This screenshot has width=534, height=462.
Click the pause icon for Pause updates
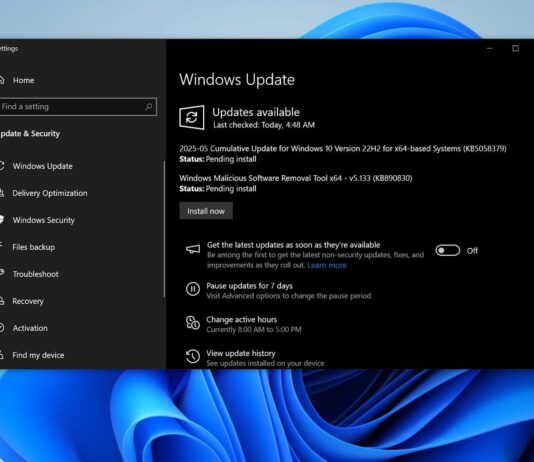coord(193,289)
